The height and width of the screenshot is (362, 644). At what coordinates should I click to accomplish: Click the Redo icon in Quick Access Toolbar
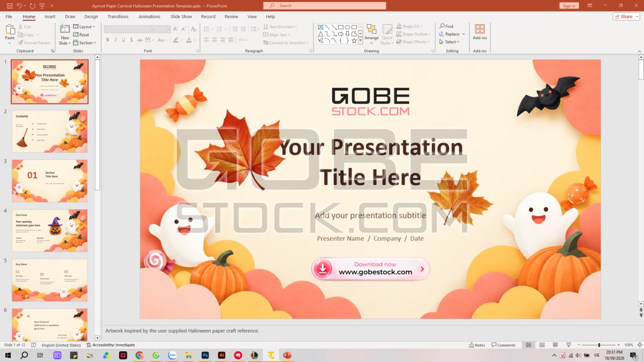(x=32, y=5)
